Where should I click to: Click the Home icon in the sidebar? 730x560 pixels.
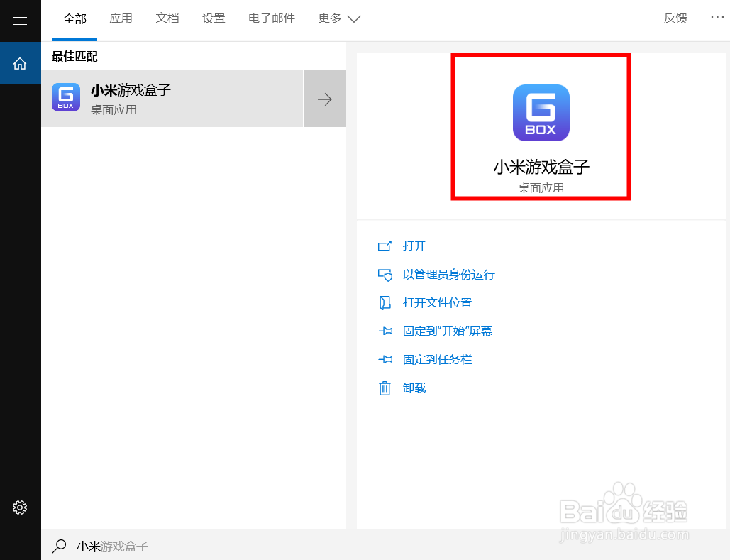[20, 63]
